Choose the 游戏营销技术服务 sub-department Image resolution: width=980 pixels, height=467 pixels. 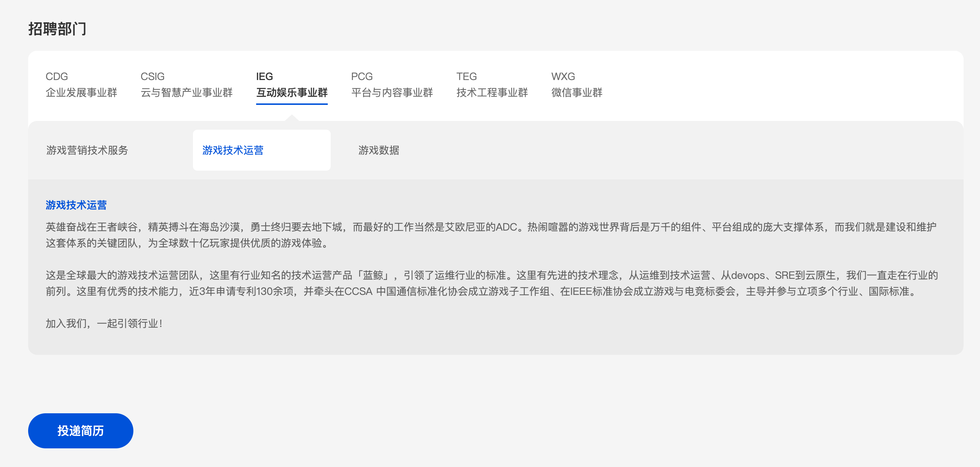click(87, 150)
